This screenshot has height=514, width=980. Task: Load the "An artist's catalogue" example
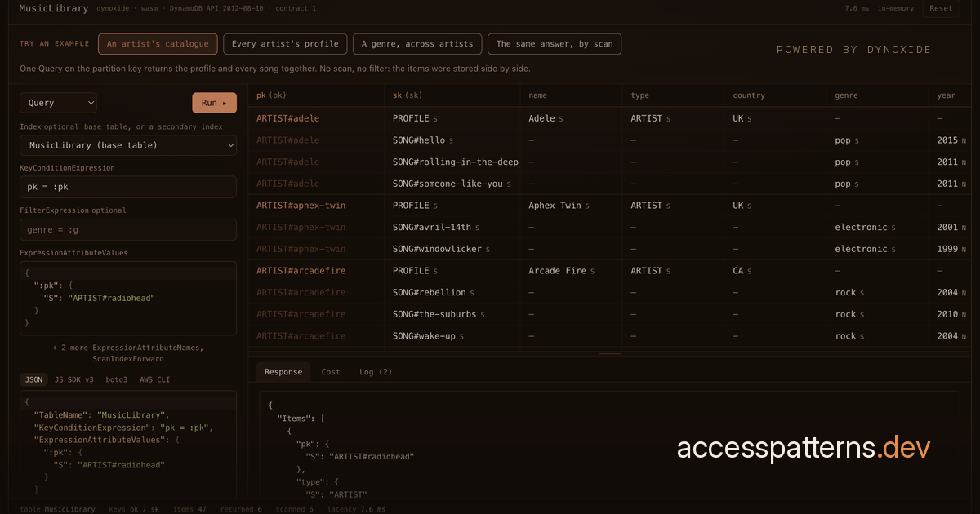click(x=158, y=44)
